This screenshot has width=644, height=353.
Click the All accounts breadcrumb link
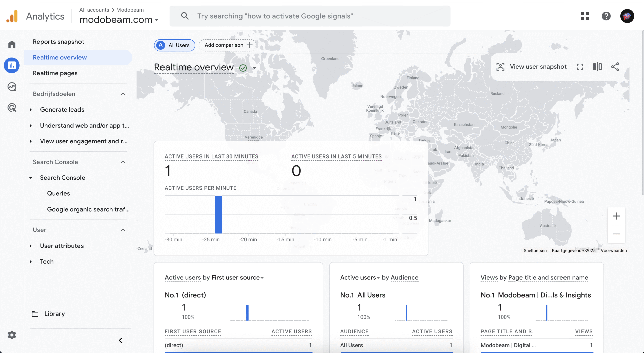(x=94, y=10)
